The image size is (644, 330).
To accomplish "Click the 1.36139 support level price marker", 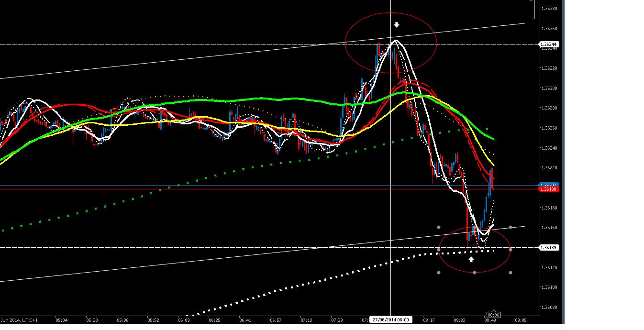I will point(549,247).
